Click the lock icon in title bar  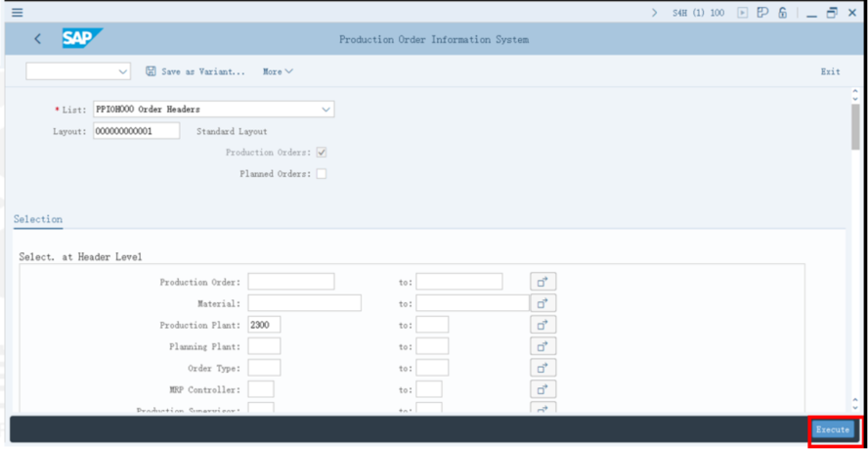[x=782, y=12]
